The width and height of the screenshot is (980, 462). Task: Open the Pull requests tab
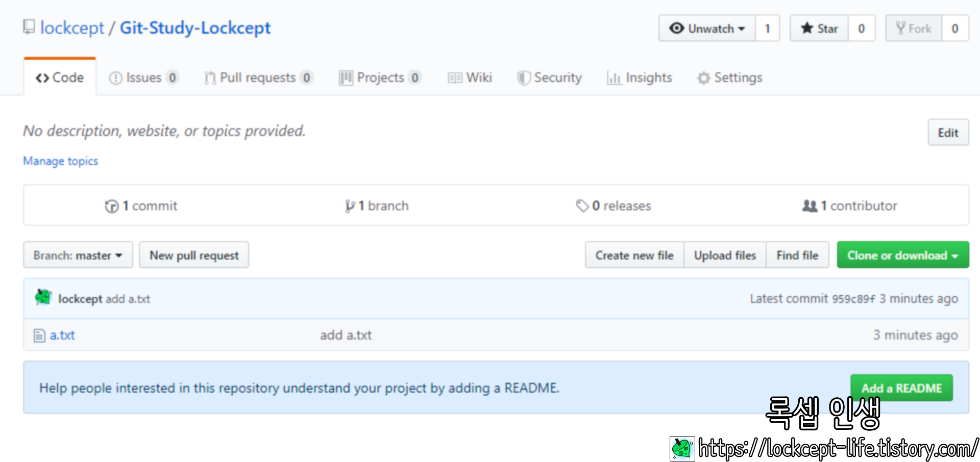258,78
